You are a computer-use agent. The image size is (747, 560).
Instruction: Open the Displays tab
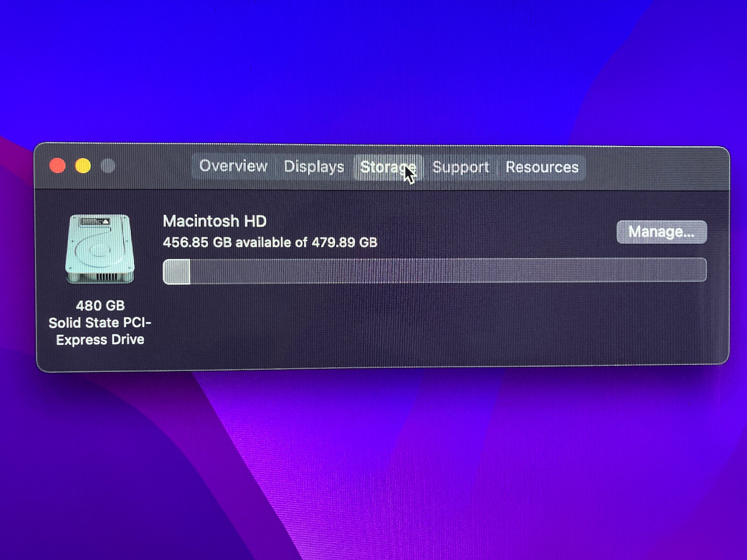point(314,167)
